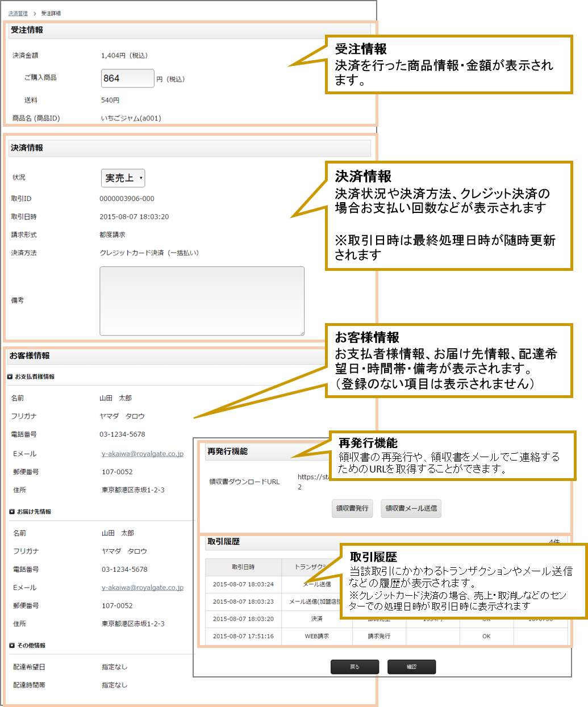Select the WEB請求 row at 17:51:16

pos(316,636)
